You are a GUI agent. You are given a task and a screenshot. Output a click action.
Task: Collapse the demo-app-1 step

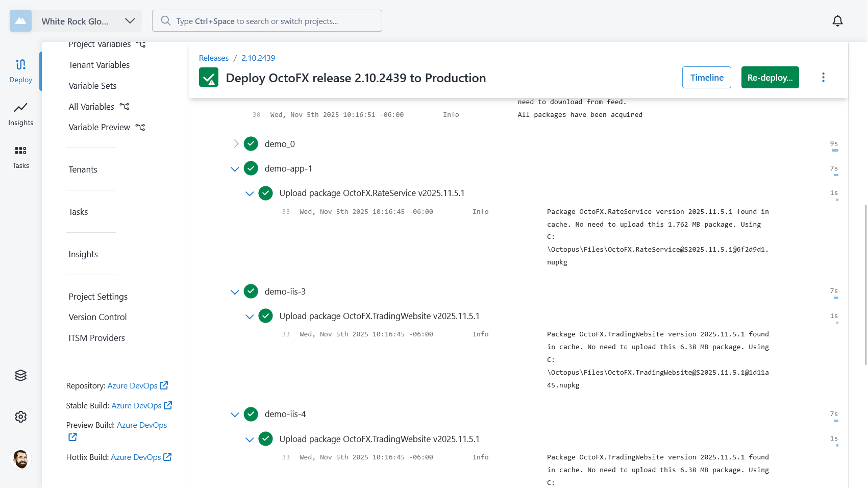coord(235,169)
